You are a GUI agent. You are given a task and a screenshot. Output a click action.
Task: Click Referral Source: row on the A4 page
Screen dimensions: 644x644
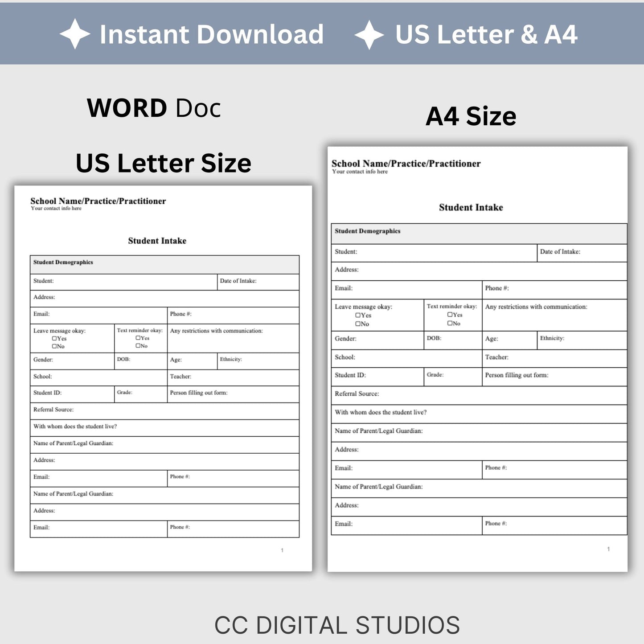[x=479, y=396]
